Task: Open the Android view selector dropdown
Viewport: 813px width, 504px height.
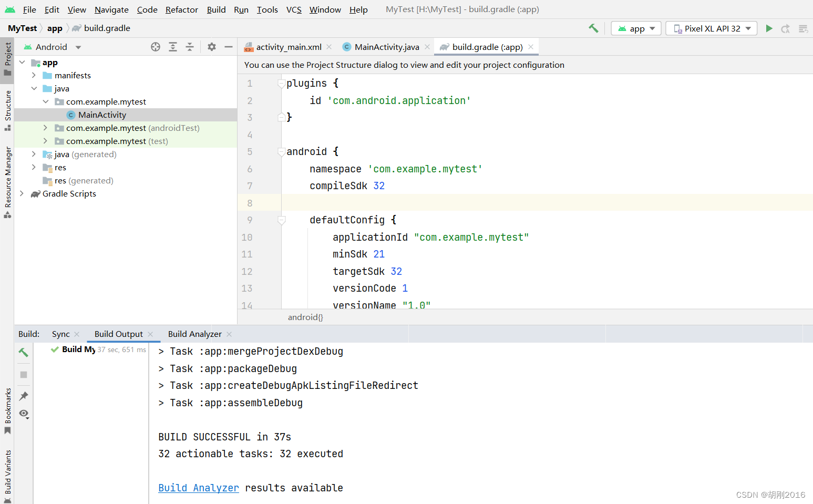Action: point(53,47)
